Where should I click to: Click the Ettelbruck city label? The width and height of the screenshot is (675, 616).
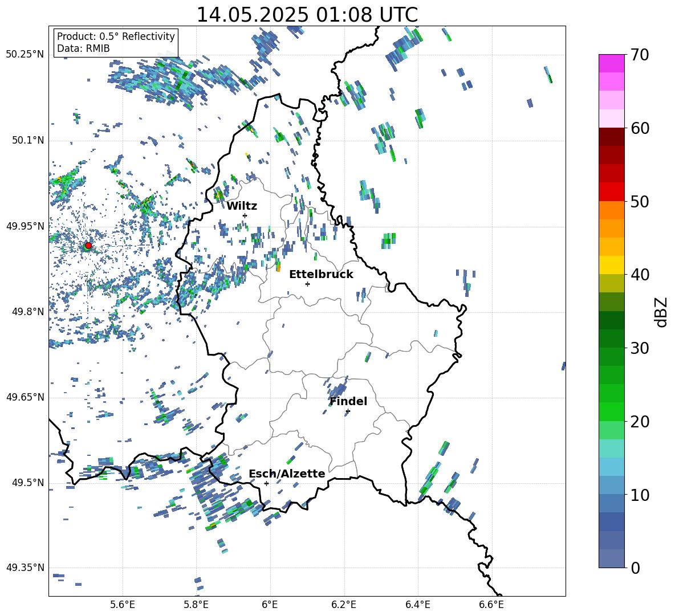[321, 275]
